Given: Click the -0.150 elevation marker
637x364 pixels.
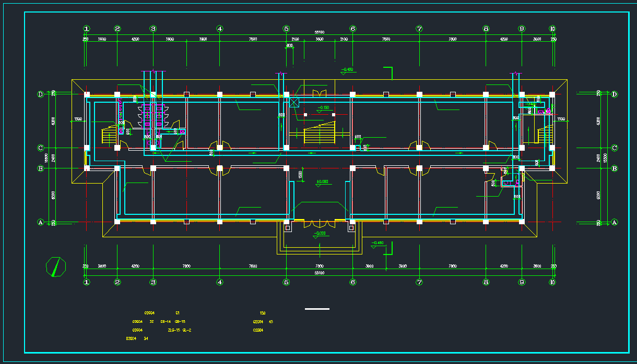Looking at the screenshot, I should point(323,108).
